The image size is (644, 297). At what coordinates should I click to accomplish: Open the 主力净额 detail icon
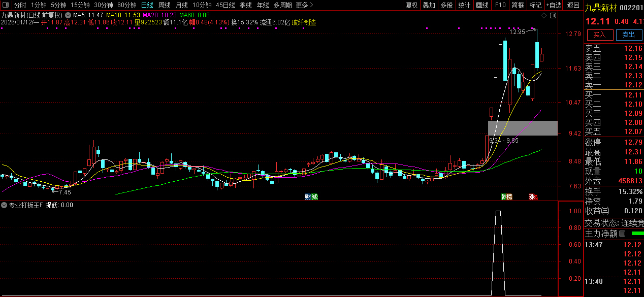[622, 234]
